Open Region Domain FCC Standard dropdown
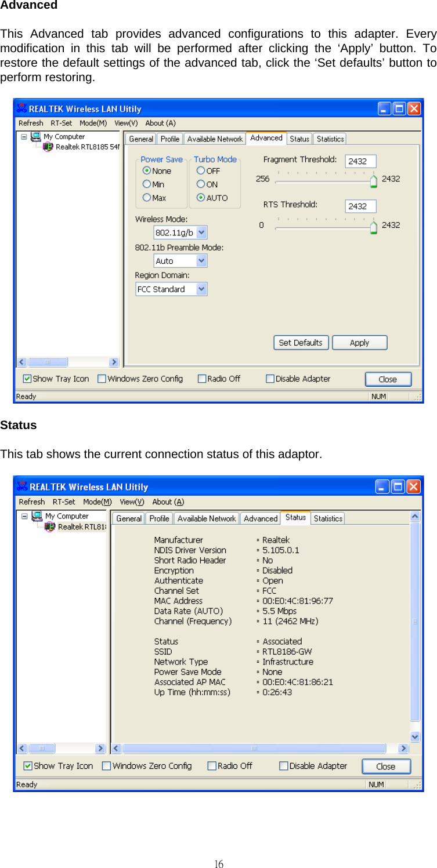This screenshot has height=868, width=437. [201, 289]
